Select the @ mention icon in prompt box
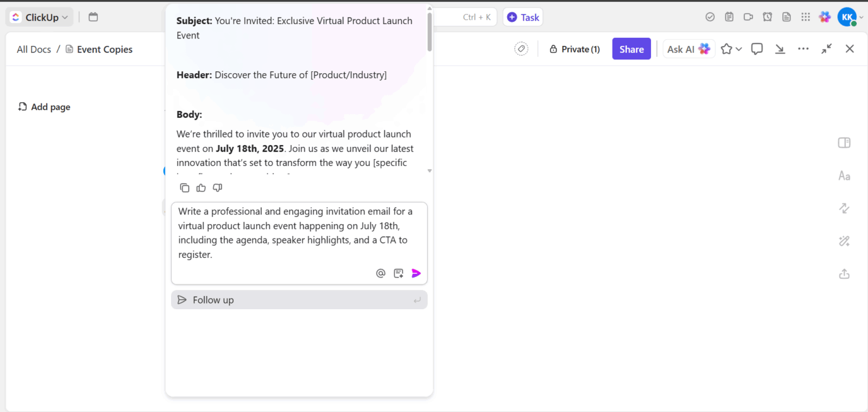Screen dimensions: 868x412 pyautogui.click(x=381, y=273)
